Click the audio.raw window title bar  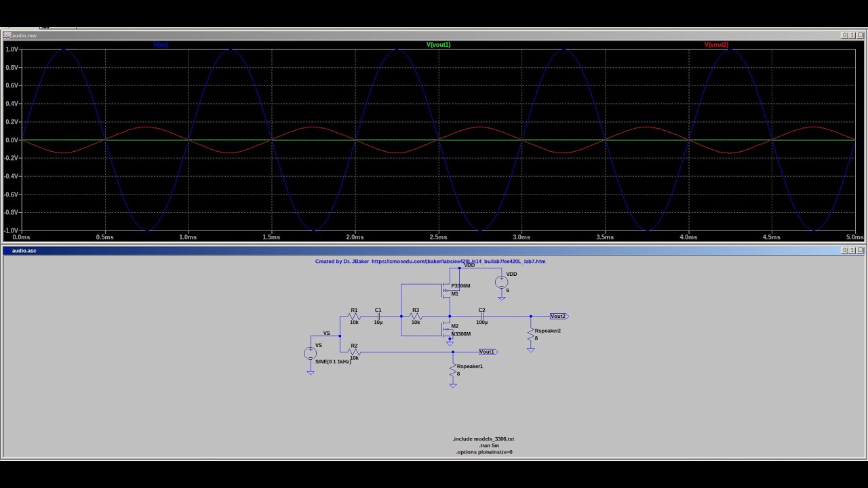(x=434, y=35)
